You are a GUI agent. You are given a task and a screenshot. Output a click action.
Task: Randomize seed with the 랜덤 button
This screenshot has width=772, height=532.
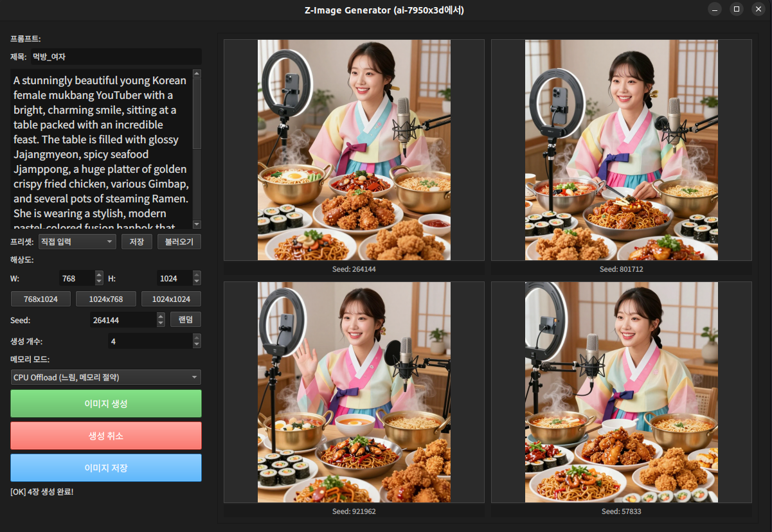point(186,319)
